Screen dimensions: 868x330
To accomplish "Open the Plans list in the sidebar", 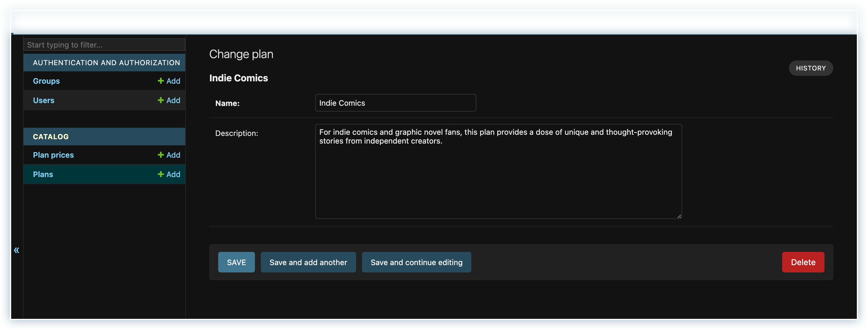I will coord(43,174).
